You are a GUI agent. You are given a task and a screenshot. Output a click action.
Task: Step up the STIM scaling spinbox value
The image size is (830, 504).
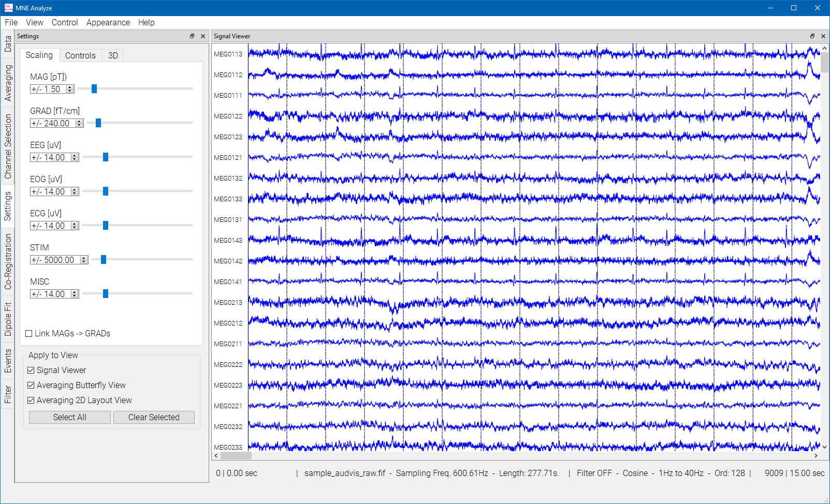[84, 257]
